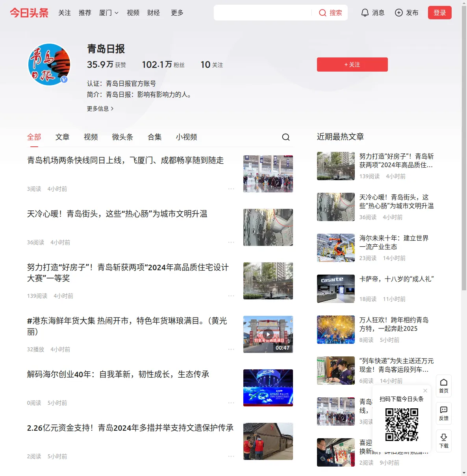Click the 今日头条 logo
The width and height of the screenshot is (467, 476).
click(x=29, y=13)
